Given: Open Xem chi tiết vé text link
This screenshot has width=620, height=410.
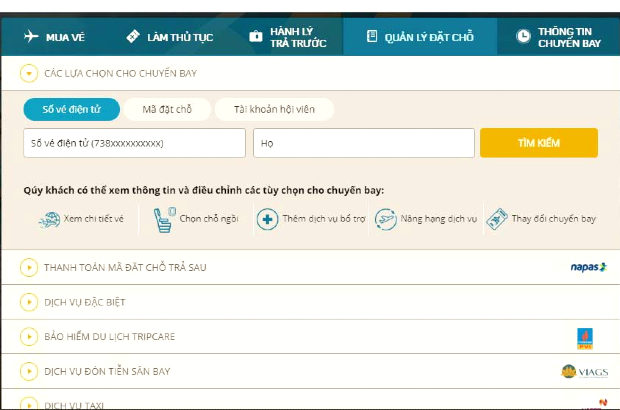Looking at the screenshot, I should (x=94, y=219).
